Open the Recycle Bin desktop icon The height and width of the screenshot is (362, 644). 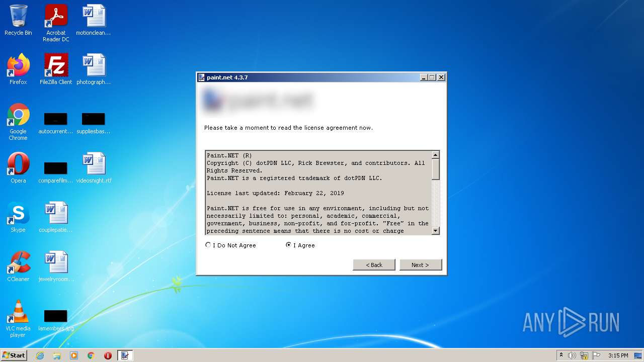point(18,20)
